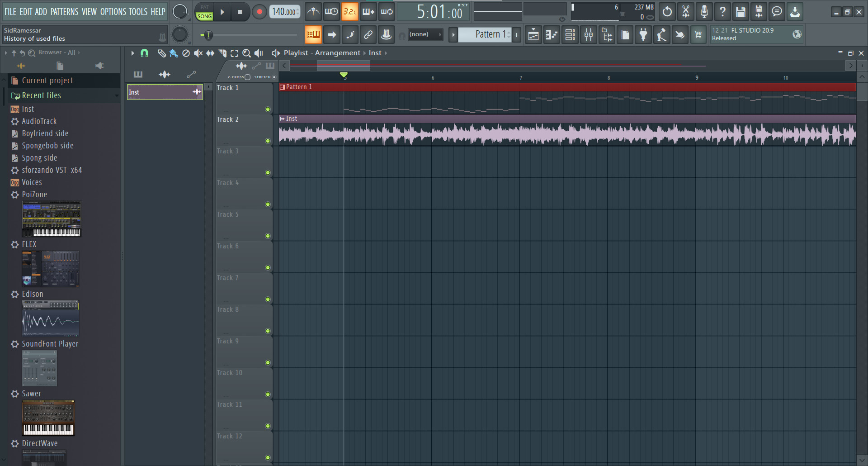
Task: Select the Paint tool in the playlist toolbar
Action: (x=174, y=53)
